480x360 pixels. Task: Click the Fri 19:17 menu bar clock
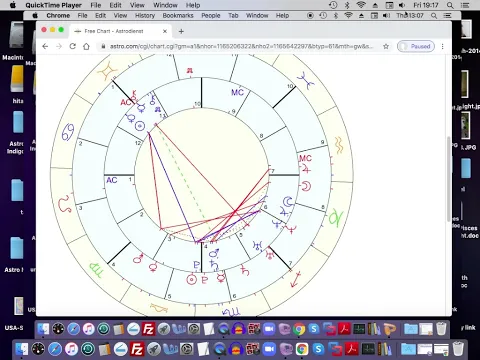tap(426, 5)
